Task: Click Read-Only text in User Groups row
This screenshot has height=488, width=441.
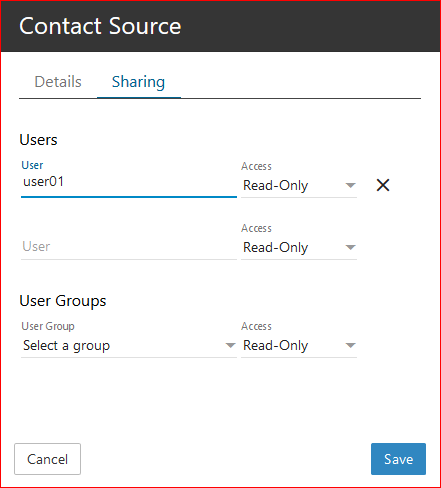Action: coord(275,346)
